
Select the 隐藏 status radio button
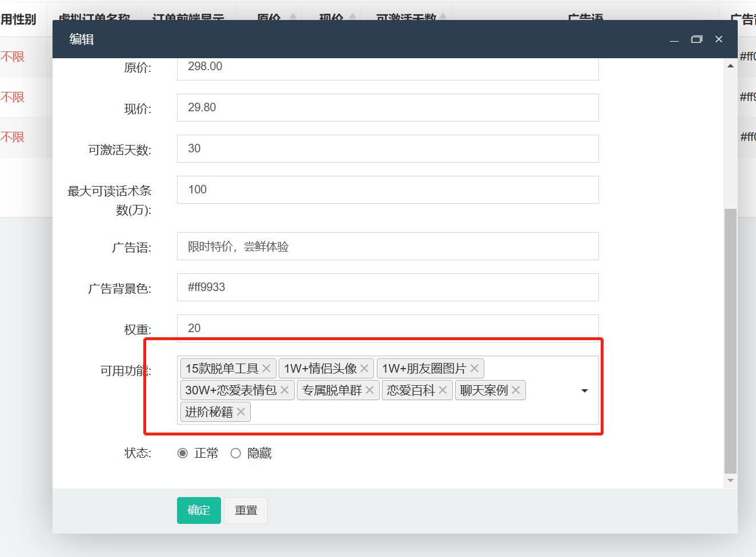[x=236, y=453]
